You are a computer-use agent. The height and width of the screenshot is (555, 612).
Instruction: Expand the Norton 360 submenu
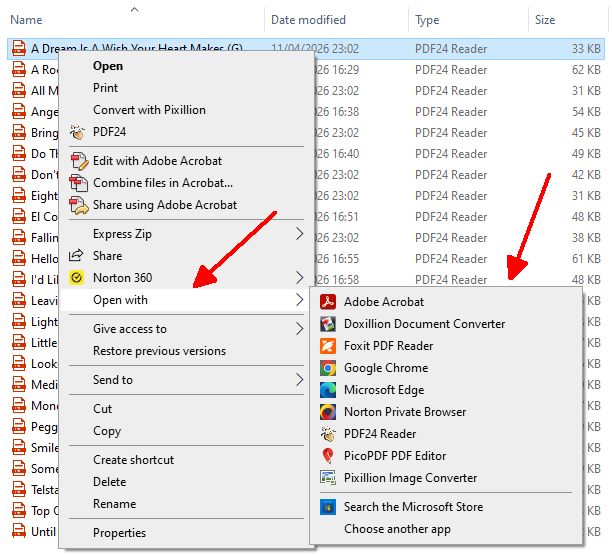(x=299, y=278)
